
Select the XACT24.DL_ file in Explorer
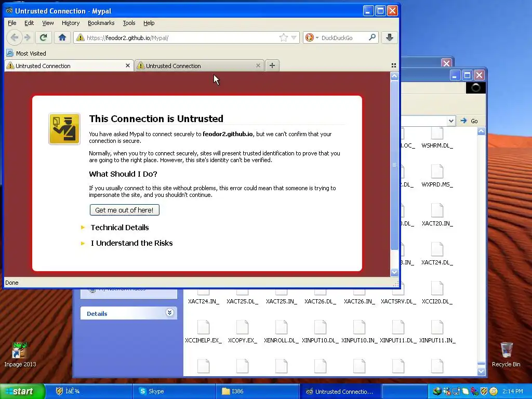click(437, 254)
